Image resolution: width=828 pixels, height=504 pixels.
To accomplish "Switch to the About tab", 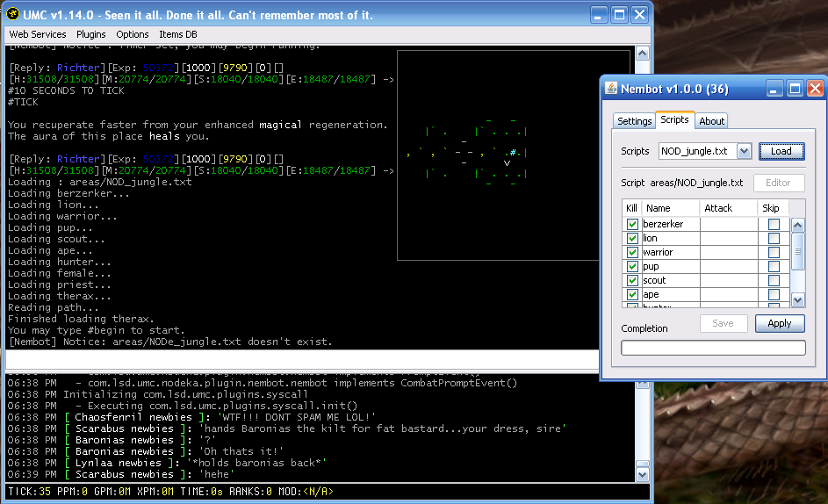I will click(712, 121).
